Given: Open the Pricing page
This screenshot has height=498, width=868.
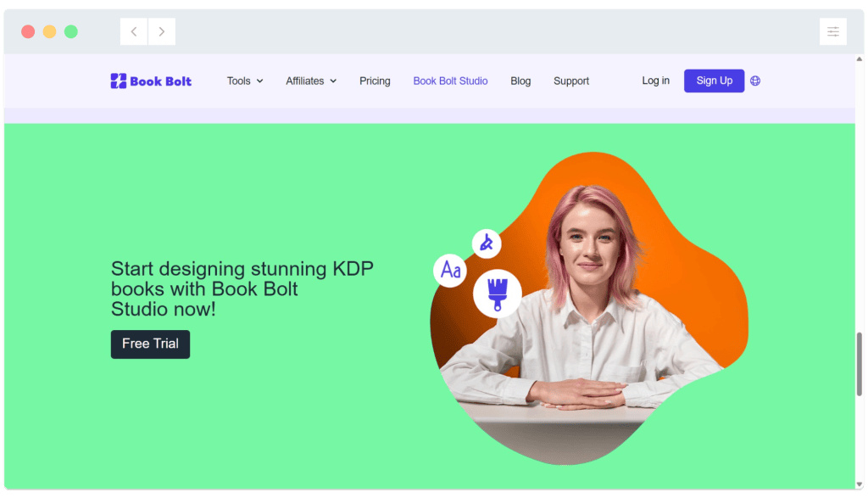Looking at the screenshot, I should 375,81.
